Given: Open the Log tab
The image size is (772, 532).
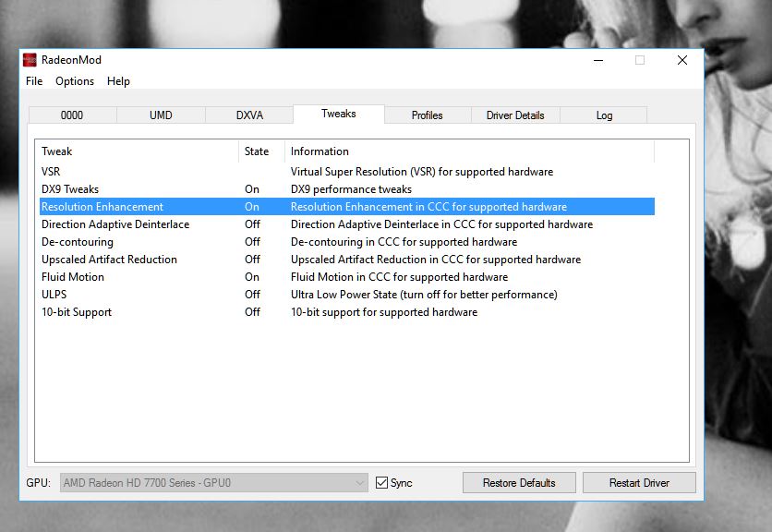Looking at the screenshot, I should [604, 115].
